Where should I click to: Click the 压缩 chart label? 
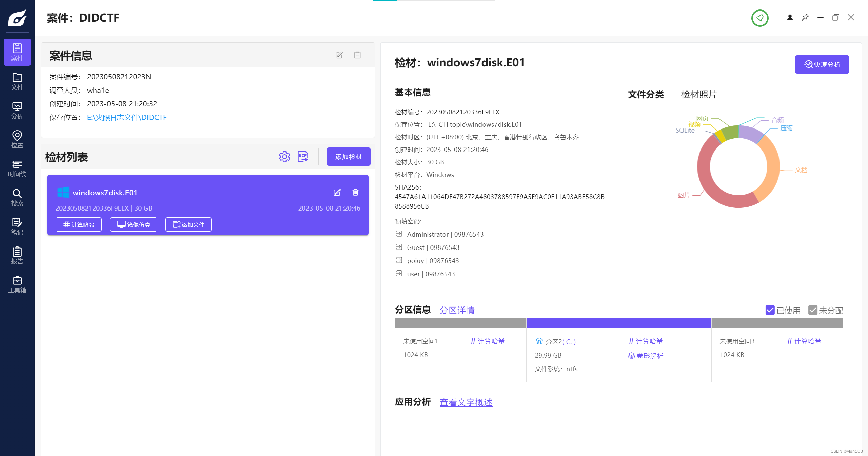point(786,128)
